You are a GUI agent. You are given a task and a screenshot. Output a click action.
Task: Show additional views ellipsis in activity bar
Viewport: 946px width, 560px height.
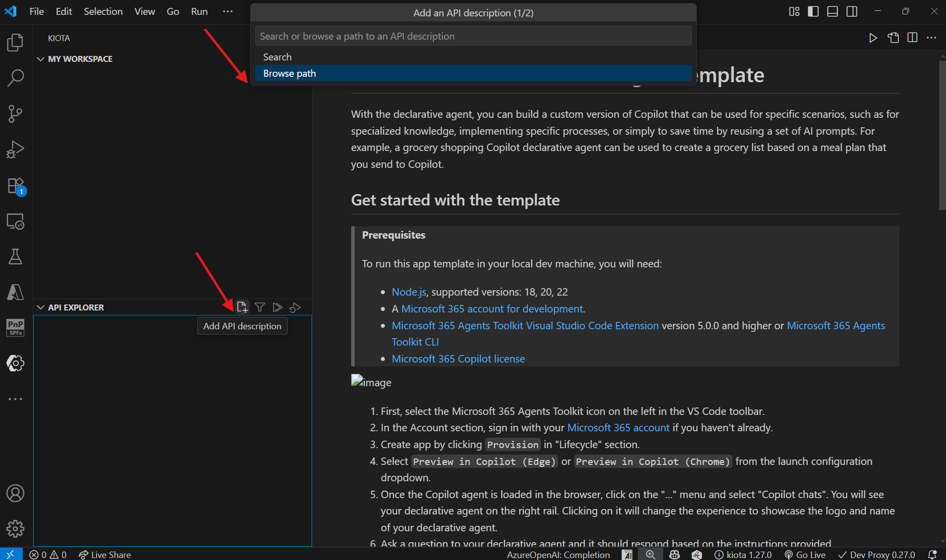[x=15, y=399]
